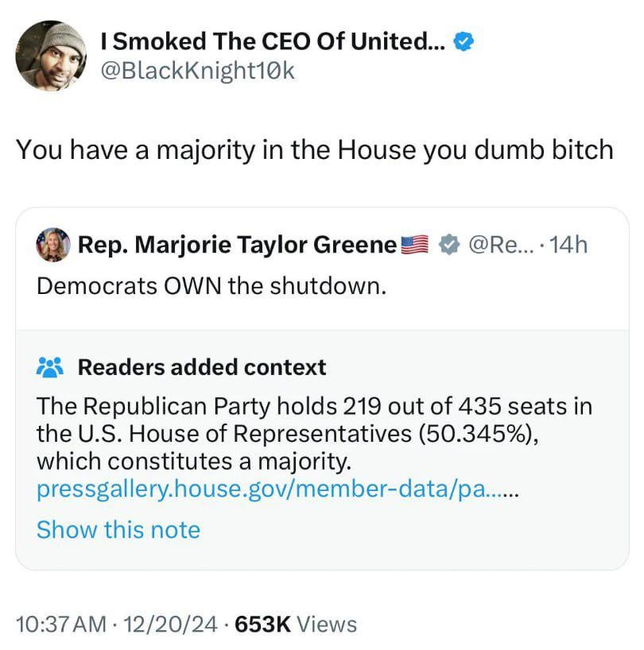Screen dimensions: 644x650
Task: Click the gray verified badge in the quoted tweet
Action: 451,244
